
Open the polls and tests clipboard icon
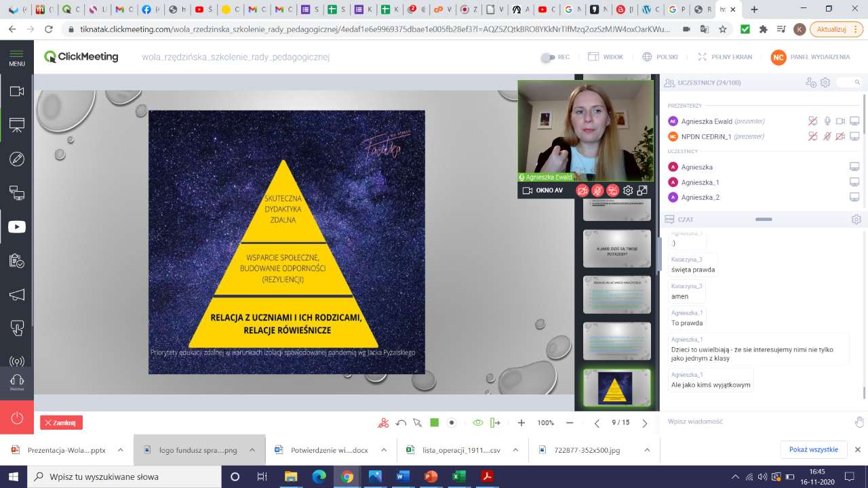[17, 261]
